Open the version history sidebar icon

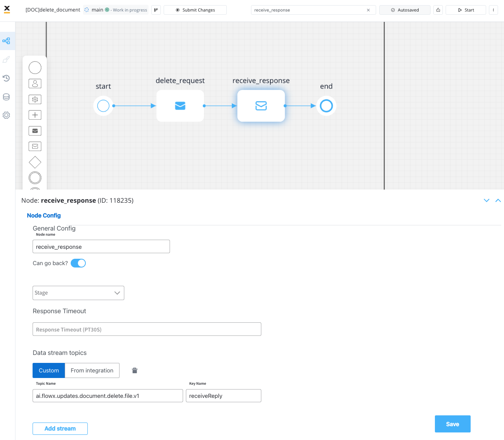[x=6, y=78]
